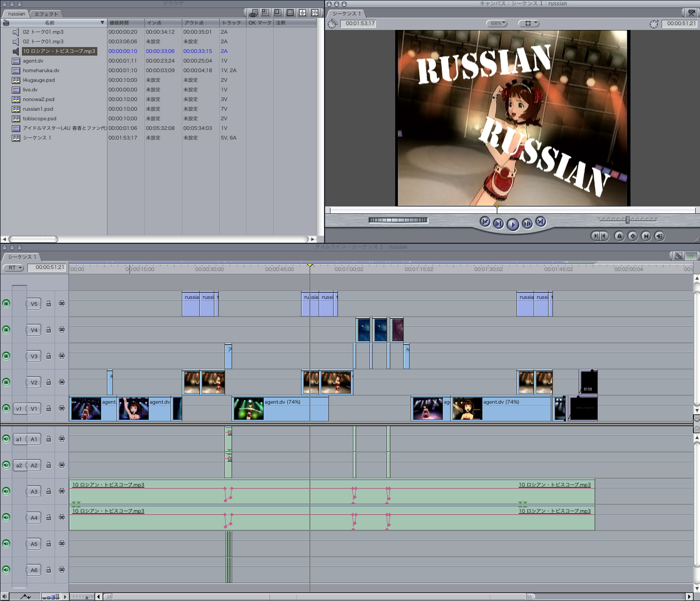
Task: Click the Match Frame button in Canvas
Action: pos(659,236)
